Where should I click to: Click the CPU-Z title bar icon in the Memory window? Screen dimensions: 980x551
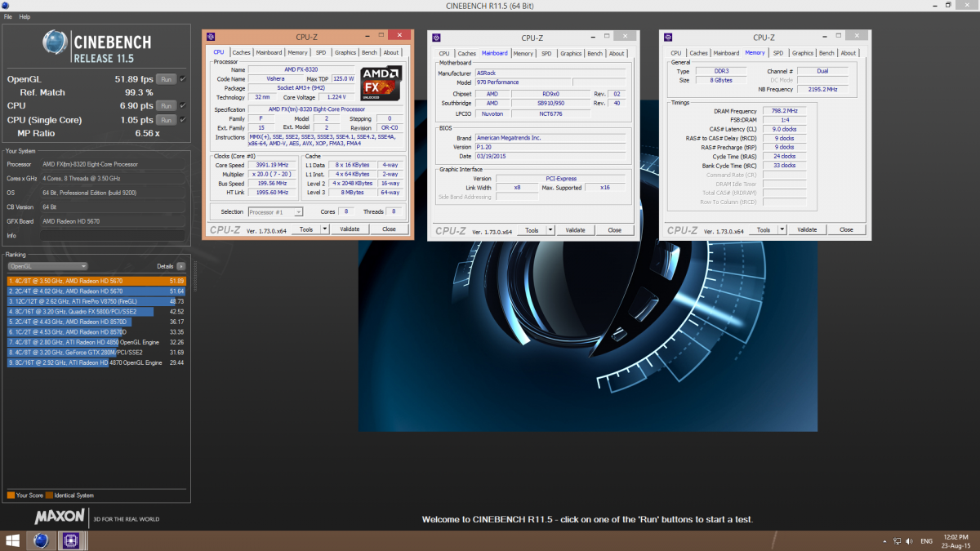tap(668, 37)
